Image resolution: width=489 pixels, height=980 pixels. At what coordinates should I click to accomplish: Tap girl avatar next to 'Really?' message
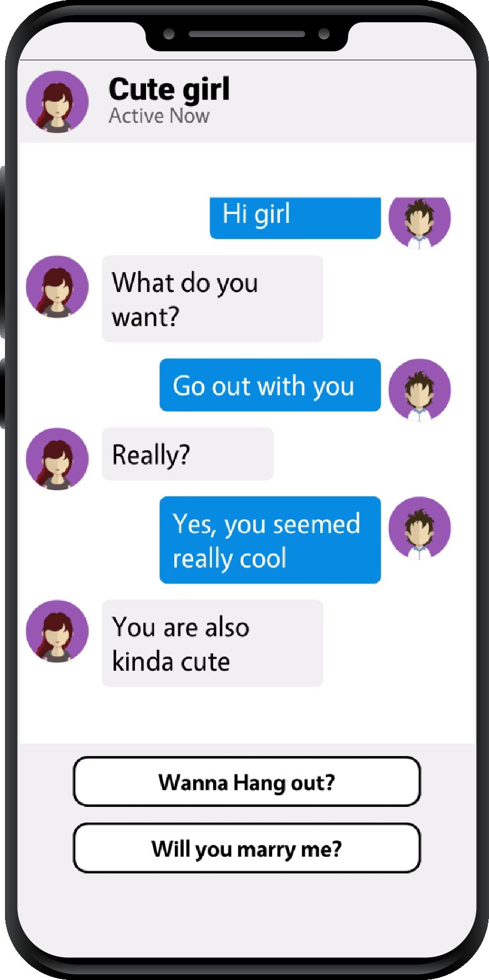click(x=58, y=458)
